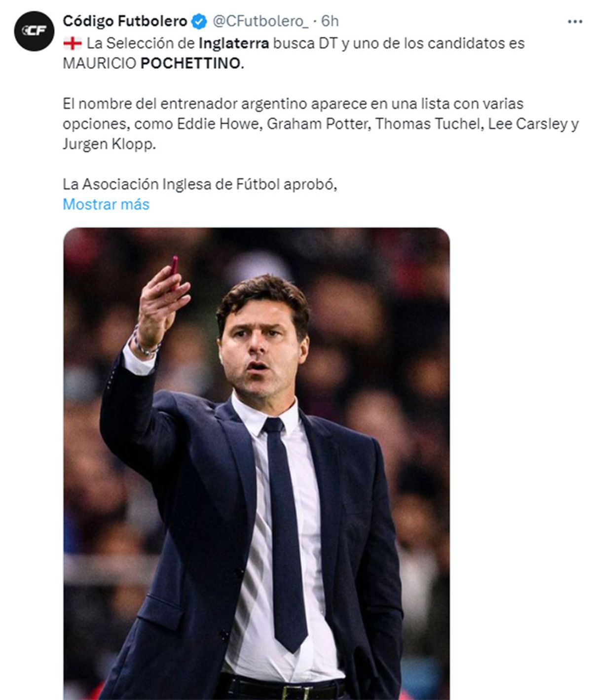Click the name Lee Carsley
Viewport: 592px width, 700px height.
[x=527, y=124]
